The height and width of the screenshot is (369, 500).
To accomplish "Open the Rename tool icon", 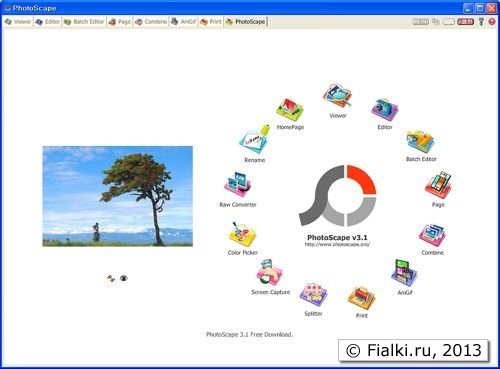I will (254, 140).
